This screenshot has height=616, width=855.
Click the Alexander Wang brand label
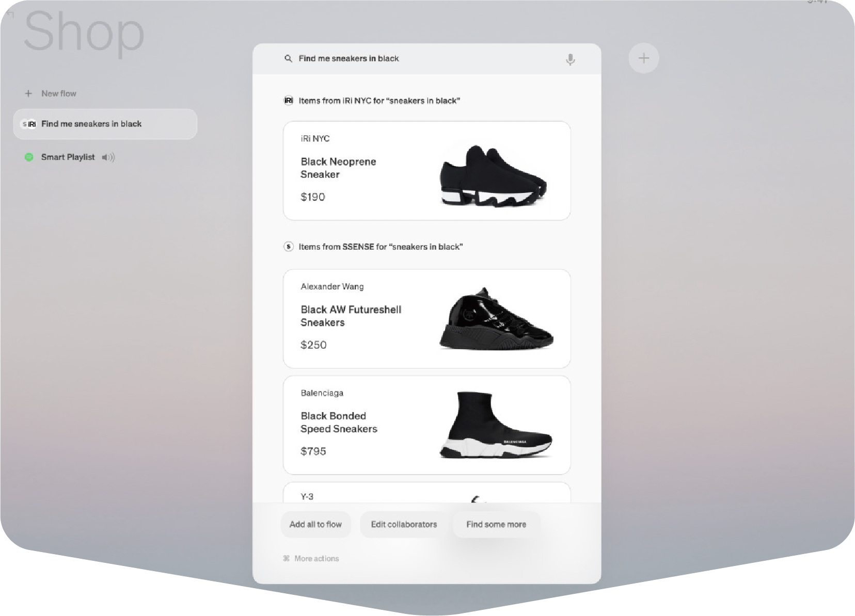click(332, 286)
